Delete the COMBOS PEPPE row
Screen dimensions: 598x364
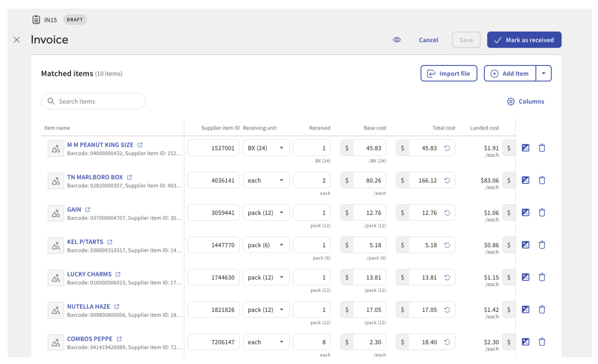(542, 342)
